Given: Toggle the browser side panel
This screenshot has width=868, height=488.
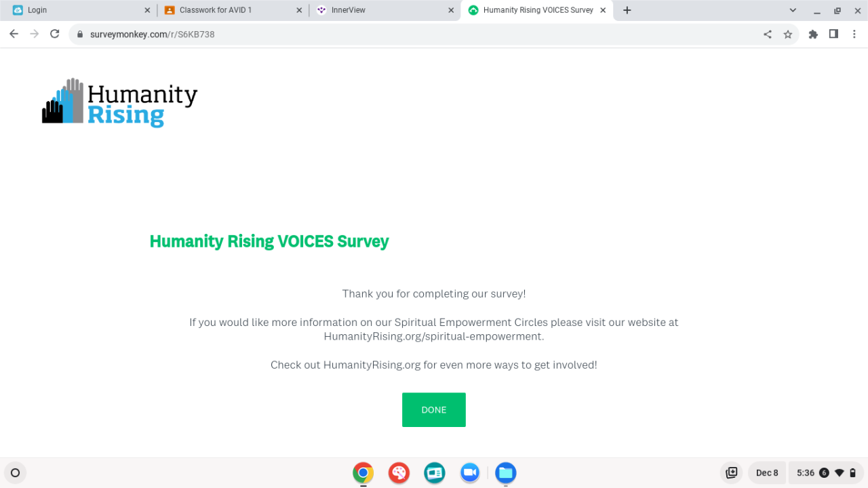Looking at the screenshot, I should pyautogui.click(x=833, y=34).
